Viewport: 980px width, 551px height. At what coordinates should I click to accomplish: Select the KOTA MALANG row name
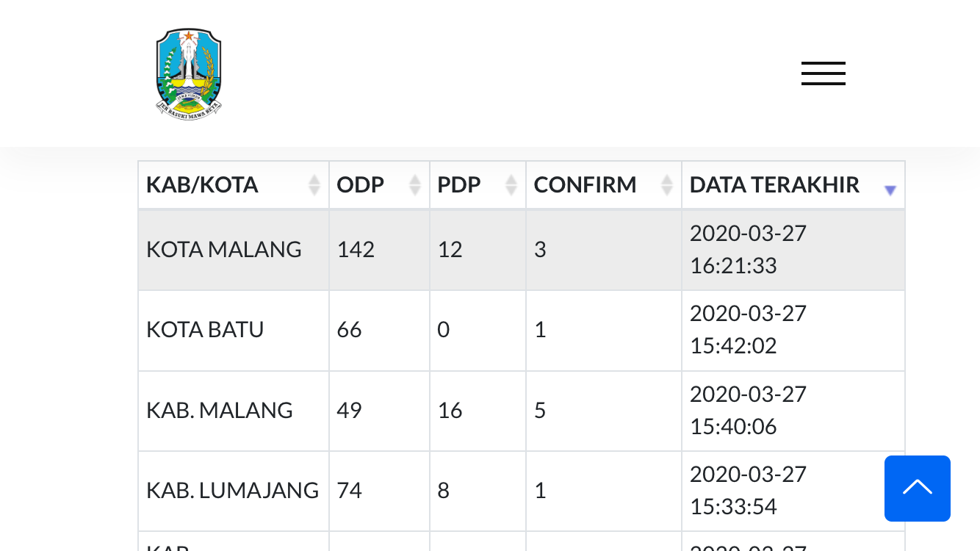pyautogui.click(x=224, y=250)
